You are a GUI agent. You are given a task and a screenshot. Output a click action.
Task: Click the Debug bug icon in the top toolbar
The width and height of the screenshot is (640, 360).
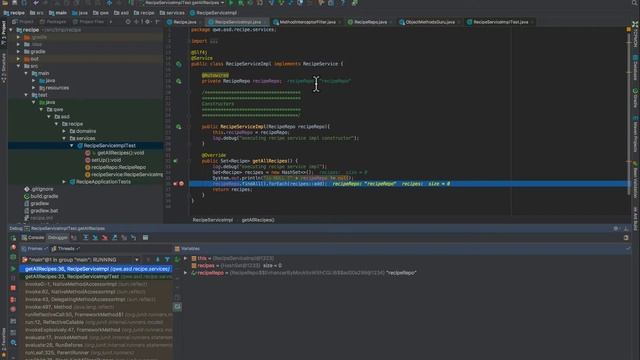(x=241, y=3)
